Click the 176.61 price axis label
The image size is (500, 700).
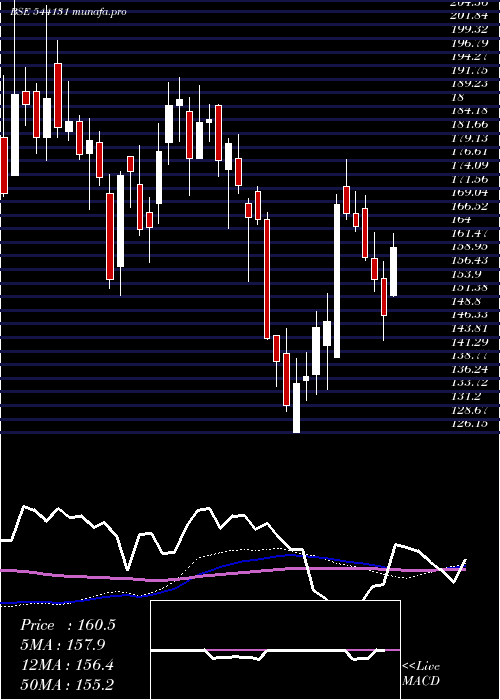click(470, 152)
